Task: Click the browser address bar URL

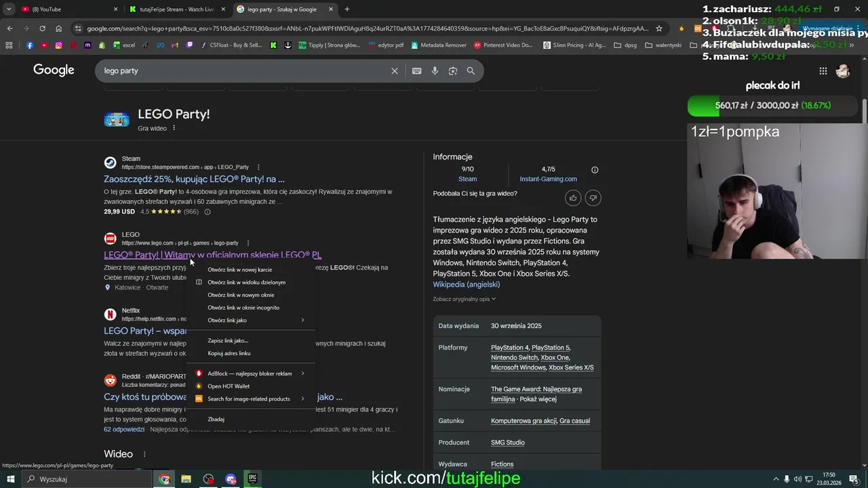Action: [x=366, y=28]
